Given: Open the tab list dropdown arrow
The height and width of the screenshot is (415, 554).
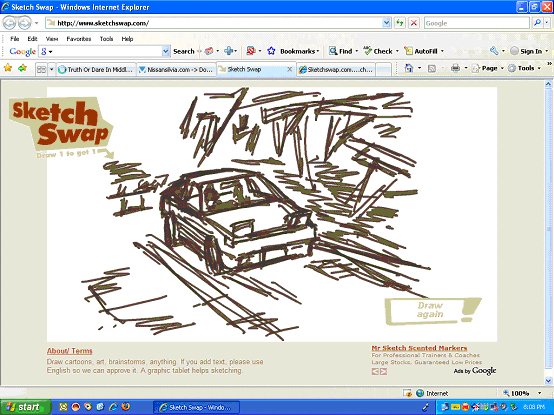Looking at the screenshot, I should 52,69.
